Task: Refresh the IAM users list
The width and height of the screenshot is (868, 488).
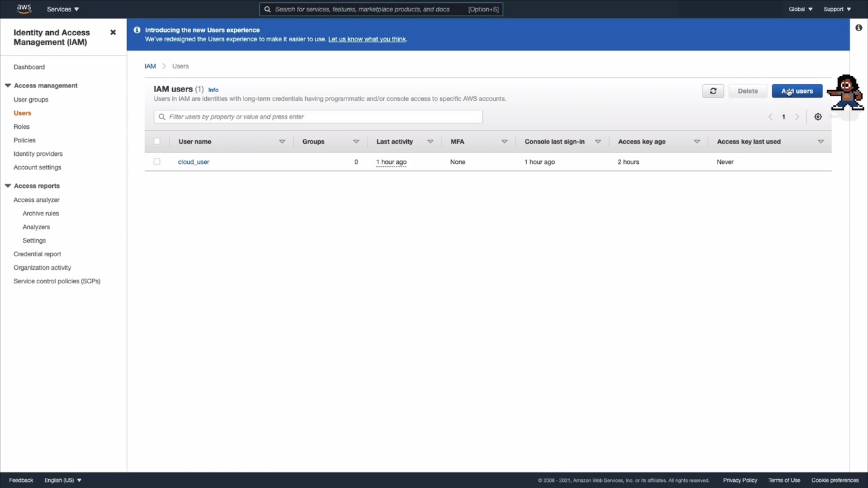Action: 713,91
